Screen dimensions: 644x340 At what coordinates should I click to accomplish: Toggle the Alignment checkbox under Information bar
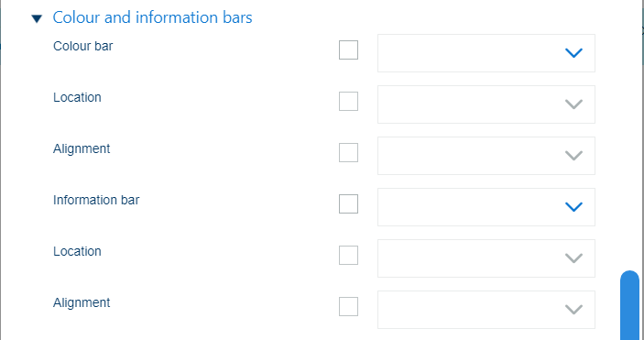click(x=348, y=307)
